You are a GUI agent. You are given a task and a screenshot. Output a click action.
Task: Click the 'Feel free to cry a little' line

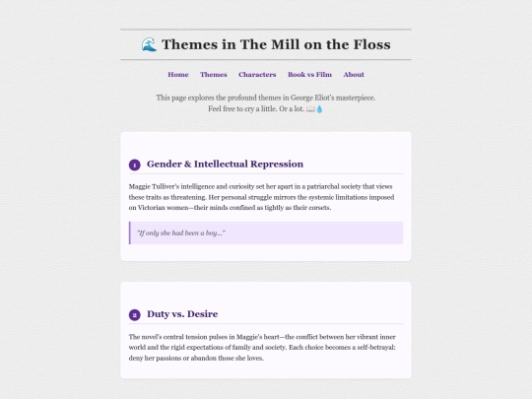point(256,109)
